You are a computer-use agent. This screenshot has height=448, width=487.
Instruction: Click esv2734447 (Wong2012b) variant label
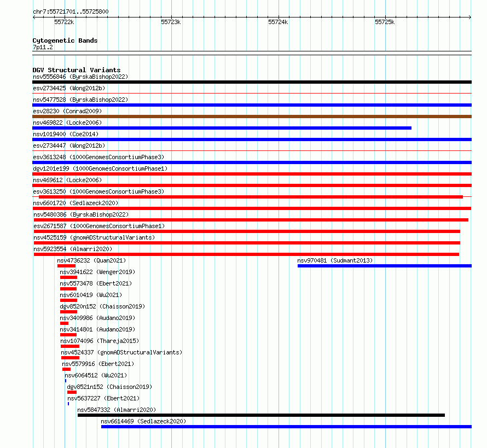(x=69, y=146)
